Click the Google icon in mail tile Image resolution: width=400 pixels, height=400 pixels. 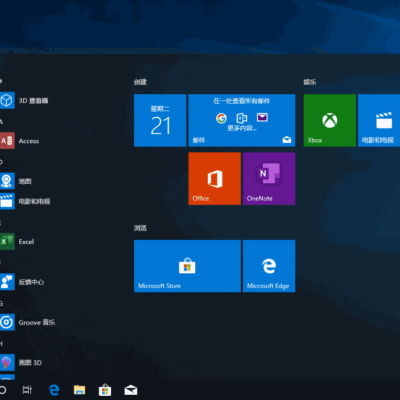click(221, 118)
